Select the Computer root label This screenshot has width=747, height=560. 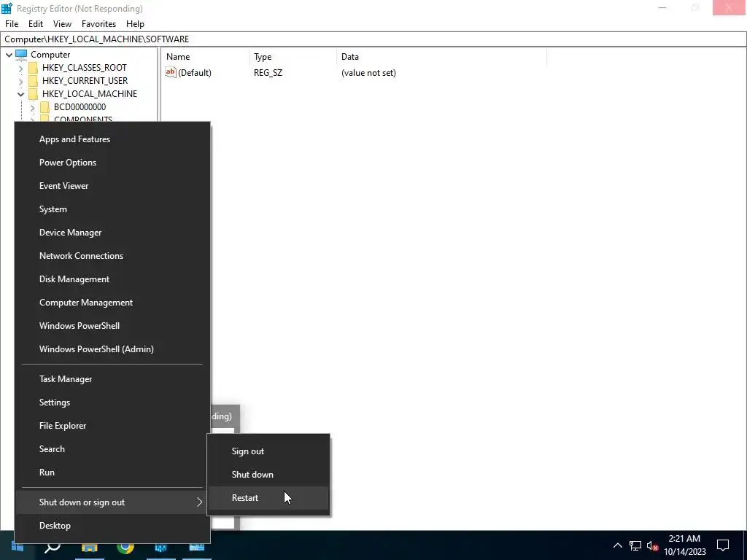pyautogui.click(x=50, y=54)
